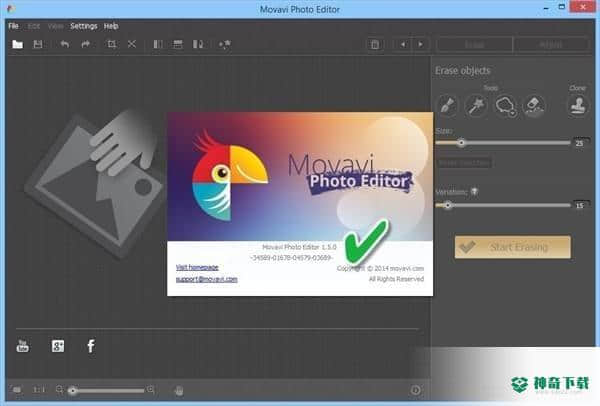Go to the next image with right arrow
Screen dimensions: 600x406
(420, 44)
